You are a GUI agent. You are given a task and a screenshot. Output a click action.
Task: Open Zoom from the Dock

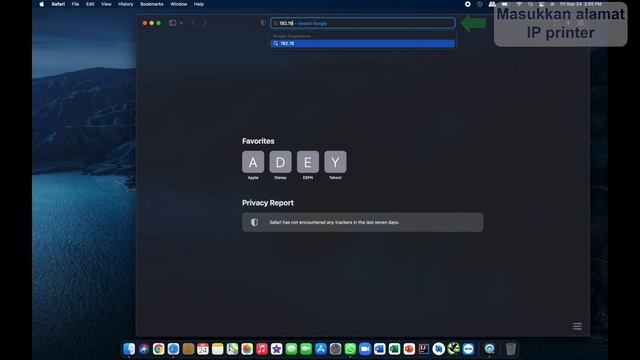tap(365, 349)
